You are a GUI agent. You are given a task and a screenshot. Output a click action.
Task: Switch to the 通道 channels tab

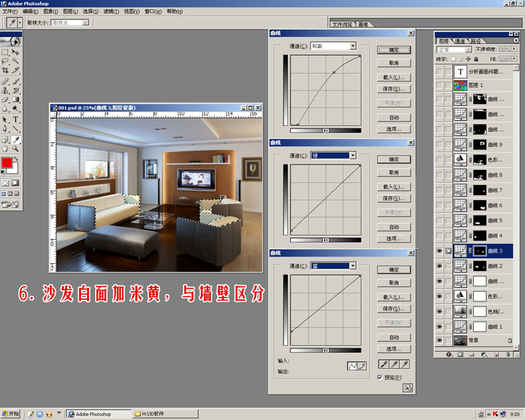pos(460,41)
